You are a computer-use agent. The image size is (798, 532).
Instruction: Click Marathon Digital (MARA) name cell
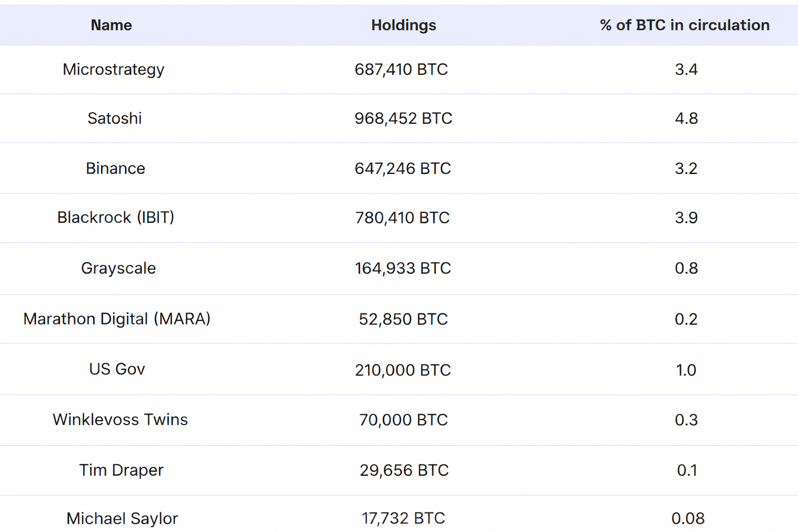[x=117, y=318]
